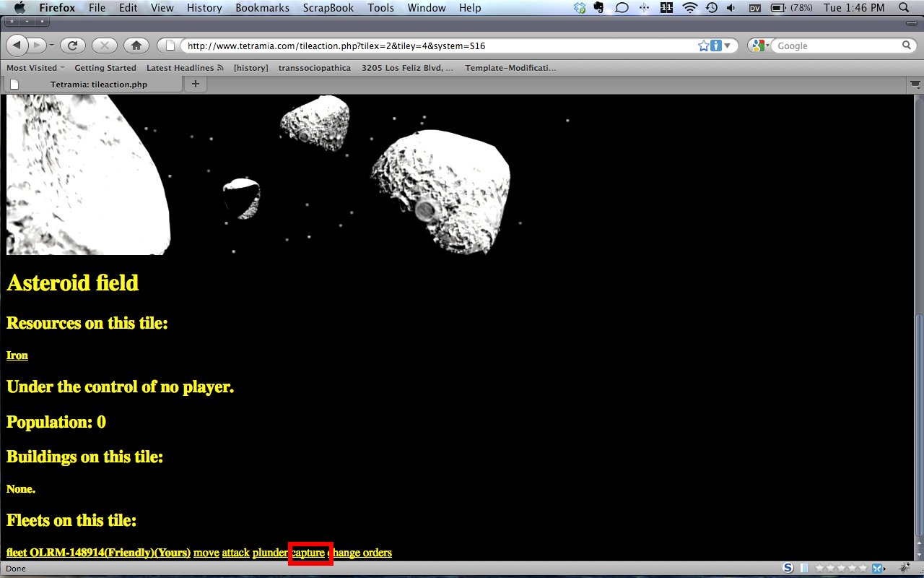The image size is (924, 578).
Task: Open a new tab with plus button
Action: tap(195, 84)
